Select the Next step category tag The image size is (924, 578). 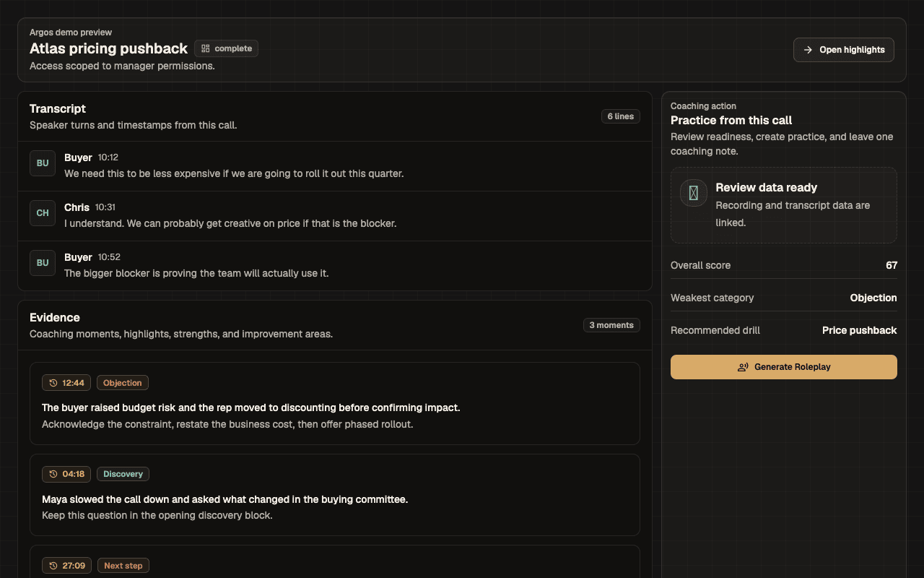pyautogui.click(x=123, y=566)
